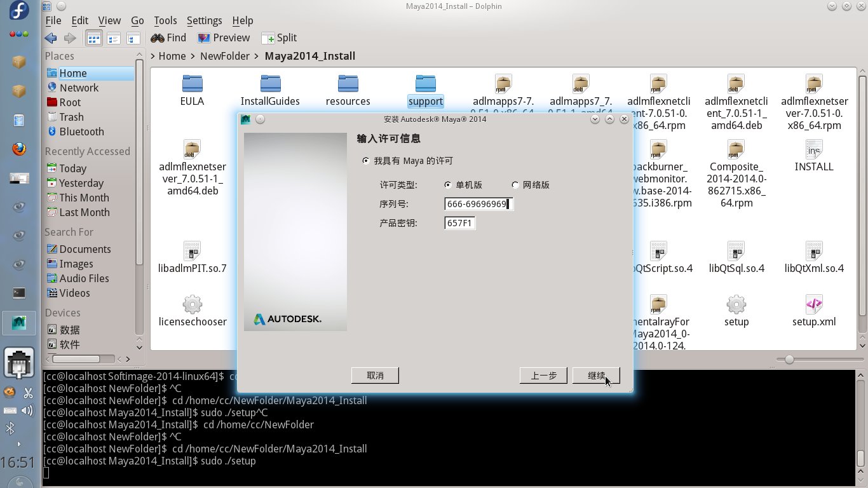Click the 上一步 back button
Screen dimensions: 868x488
click(x=543, y=376)
